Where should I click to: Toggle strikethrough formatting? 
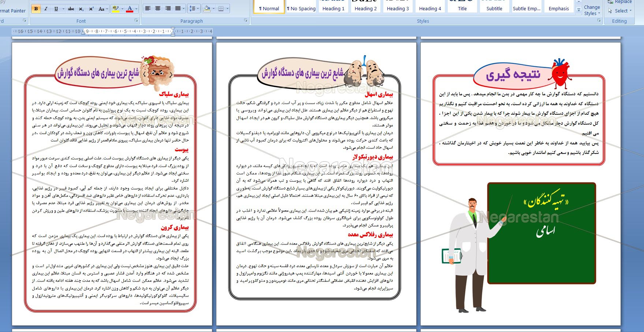tap(71, 9)
